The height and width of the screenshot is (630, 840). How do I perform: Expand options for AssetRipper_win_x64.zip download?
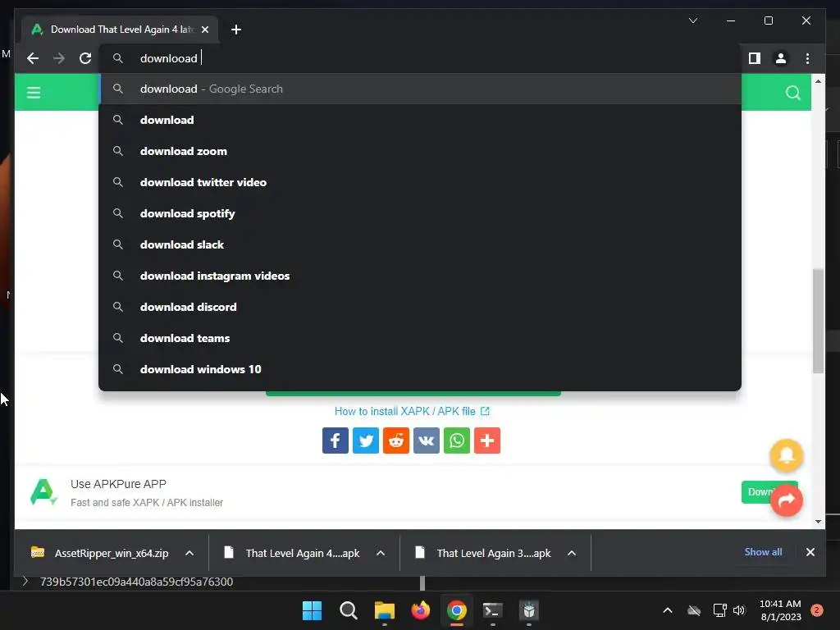pyautogui.click(x=189, y=553)
